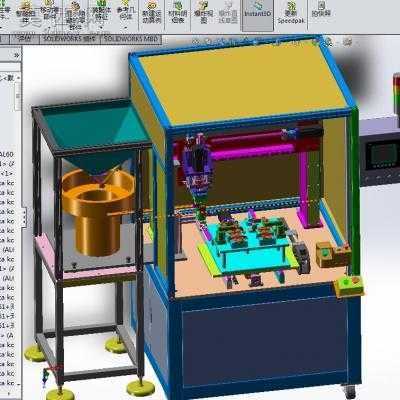This screenshot has width=400, height=400.
Task: Click the feature tree vertical scrollbar
Action: (x=18, y=97)
